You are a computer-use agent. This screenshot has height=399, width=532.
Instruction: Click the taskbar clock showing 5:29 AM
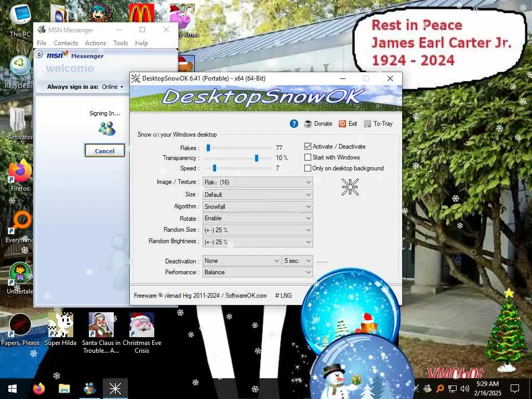click(487, 389)
